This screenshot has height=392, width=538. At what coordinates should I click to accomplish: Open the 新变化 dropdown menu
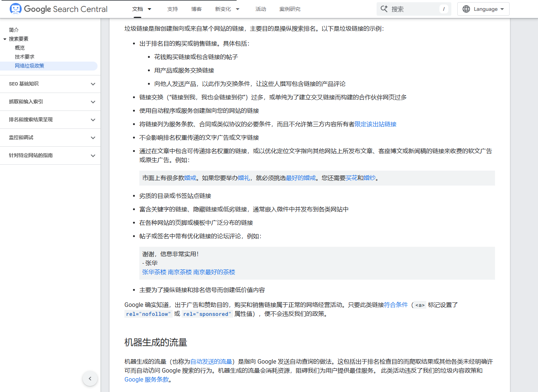(x=238, y=9)
